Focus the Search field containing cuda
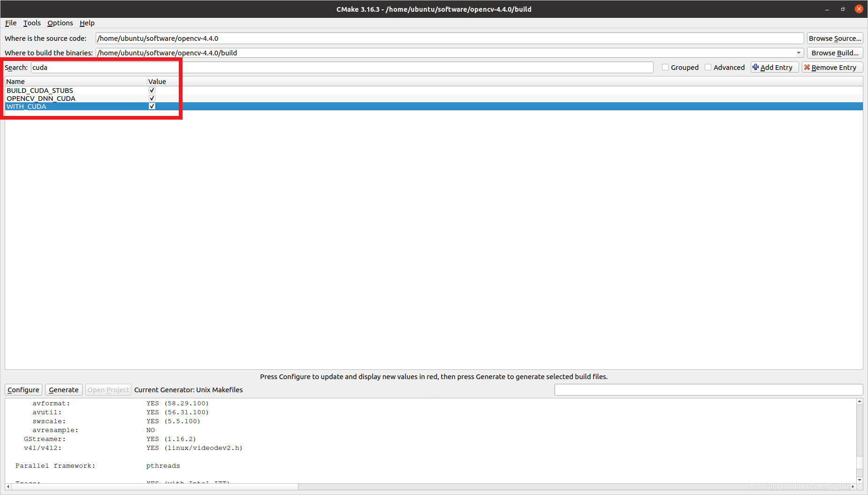868x495 pixels. coord(342,68)
